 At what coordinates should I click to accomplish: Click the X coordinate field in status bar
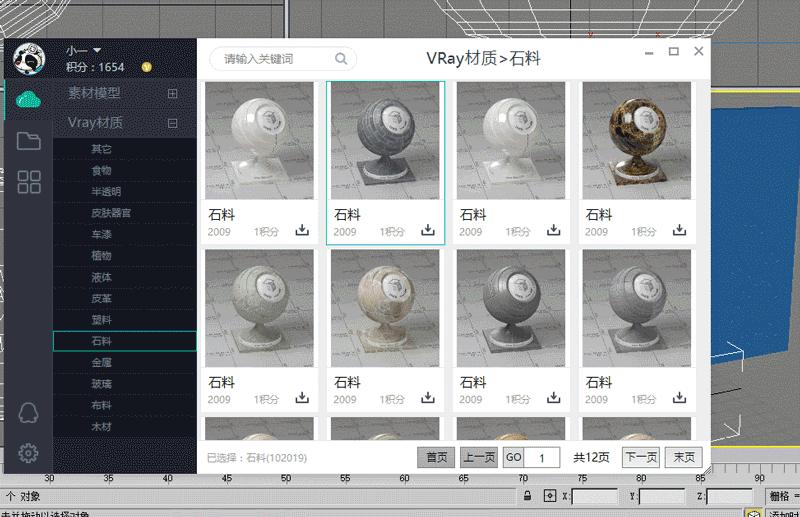click(595, 496)
